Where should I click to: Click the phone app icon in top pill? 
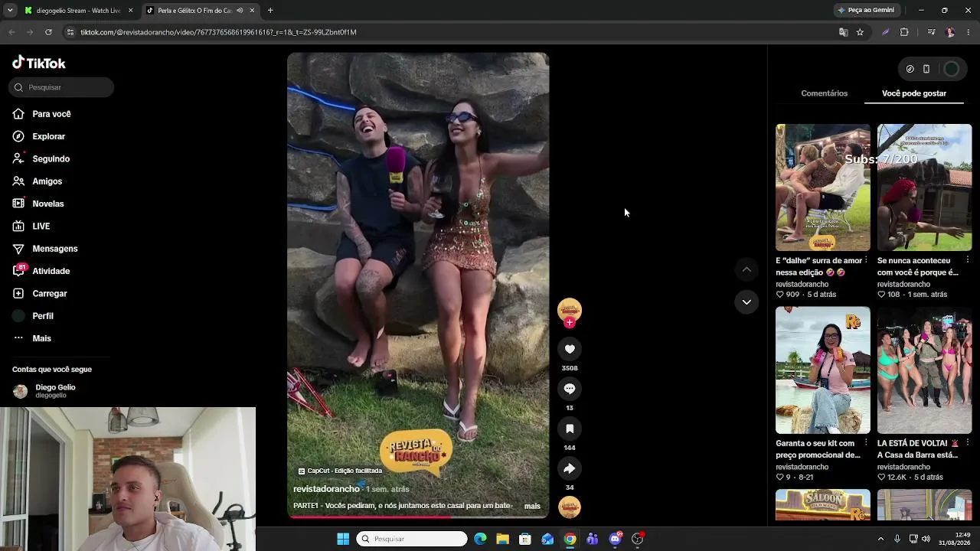coord(926,69)
